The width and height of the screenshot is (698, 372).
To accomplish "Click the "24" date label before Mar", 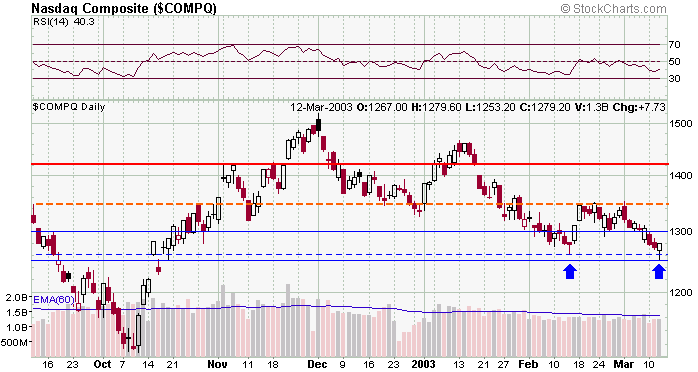I will point(599,364).
